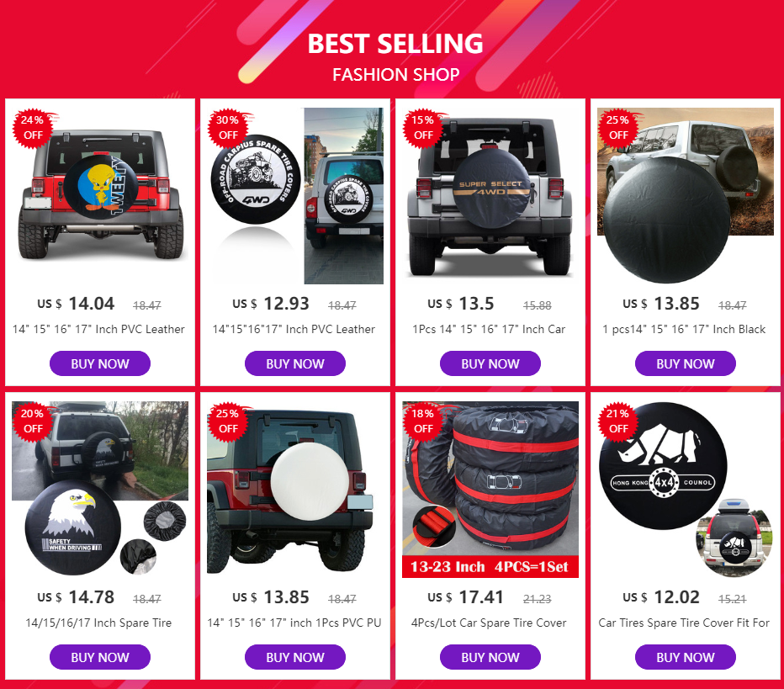Open '1 pcs14" 15" 16" 17" Inch Black' title
Viewport: 784px width, 689px height.
[684, 329]
